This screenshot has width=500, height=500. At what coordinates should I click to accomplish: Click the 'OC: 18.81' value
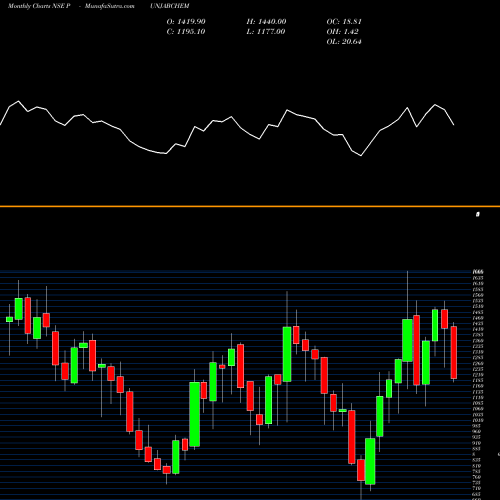pyautogui.click(x=344, y=22)
